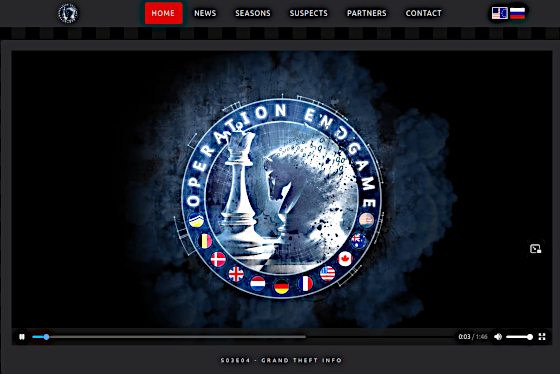Adjust the video volume slider
This screenshot has width=560, height=374.
[519, 337]
